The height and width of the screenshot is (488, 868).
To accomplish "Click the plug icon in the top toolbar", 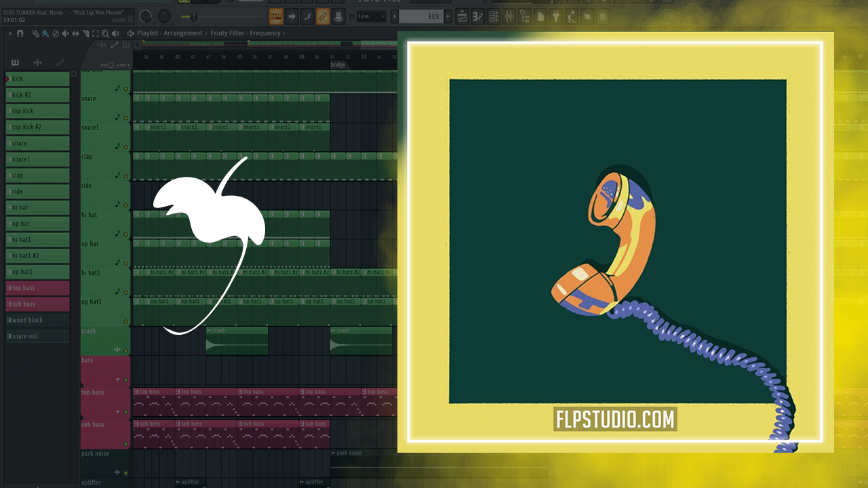I will coord(556,16).
